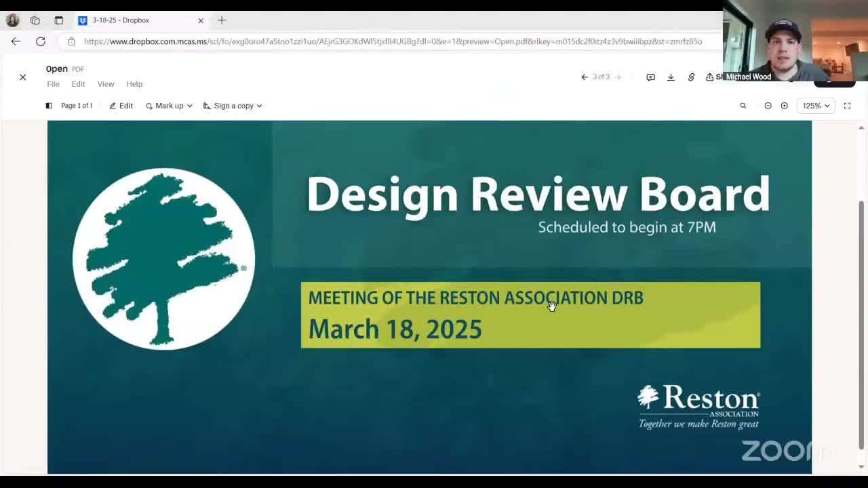Open the Help menu
Viewport: 868px width, 488px height.
(x=134, y=84)
